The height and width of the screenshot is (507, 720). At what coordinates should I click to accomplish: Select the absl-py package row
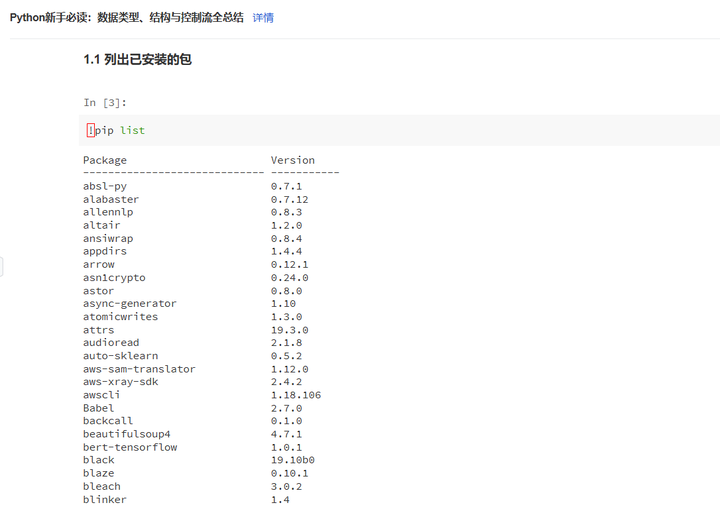click(x=193, y=186)
